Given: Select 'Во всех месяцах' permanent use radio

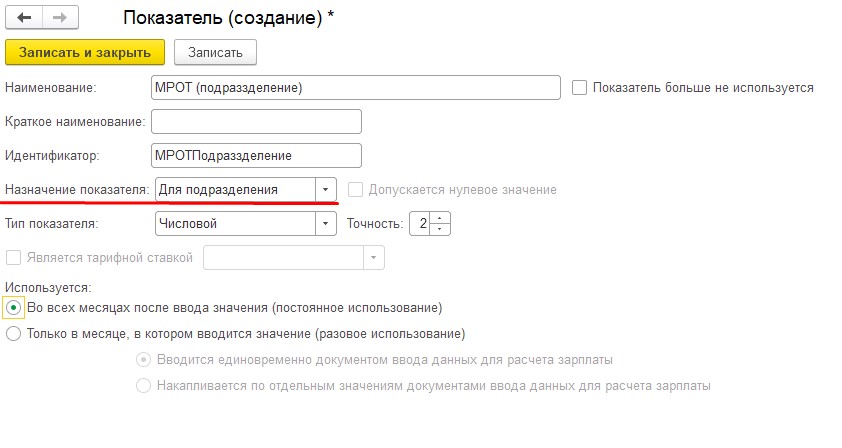Looking at the screenshot, I should [x=13, y=308].
